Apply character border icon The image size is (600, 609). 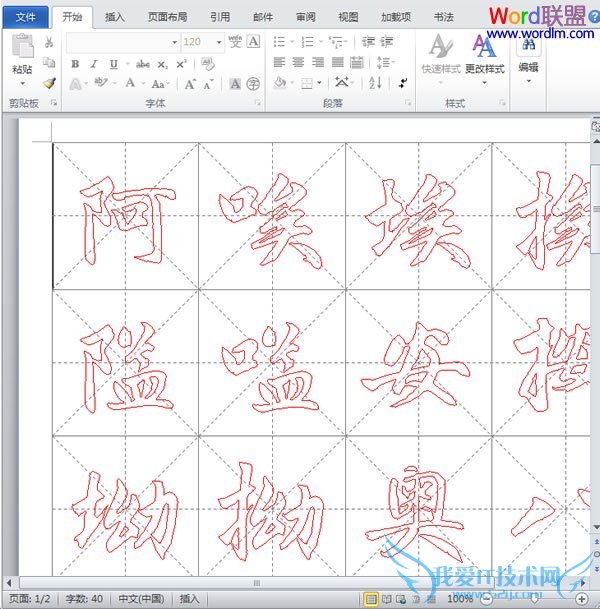253,41
